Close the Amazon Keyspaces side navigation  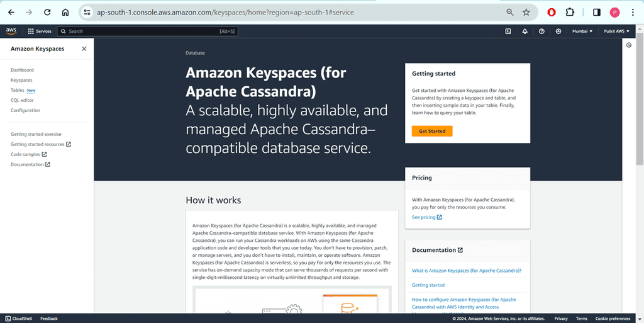(84, 48)
